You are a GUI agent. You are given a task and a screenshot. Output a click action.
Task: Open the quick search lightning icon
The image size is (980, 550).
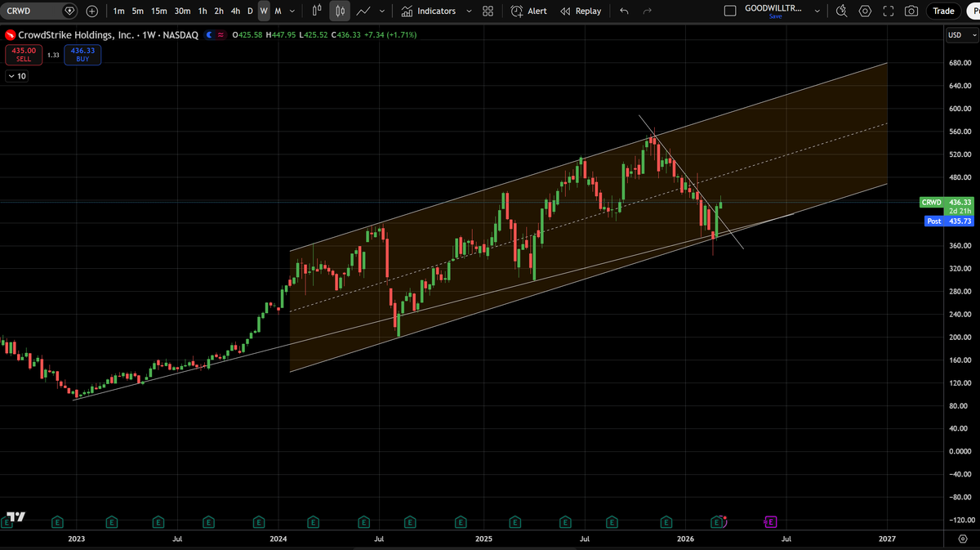pyautogui.click(x=842, y=11)
